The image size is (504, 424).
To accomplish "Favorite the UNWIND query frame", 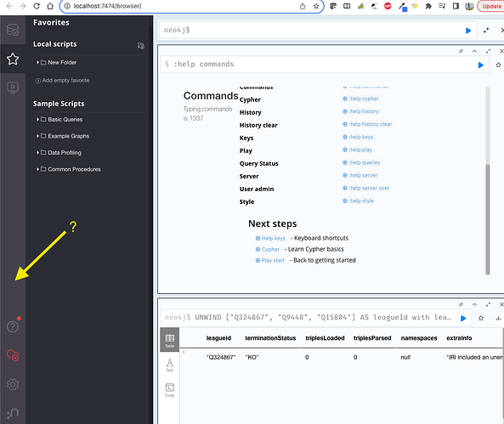I will point(481,319).
